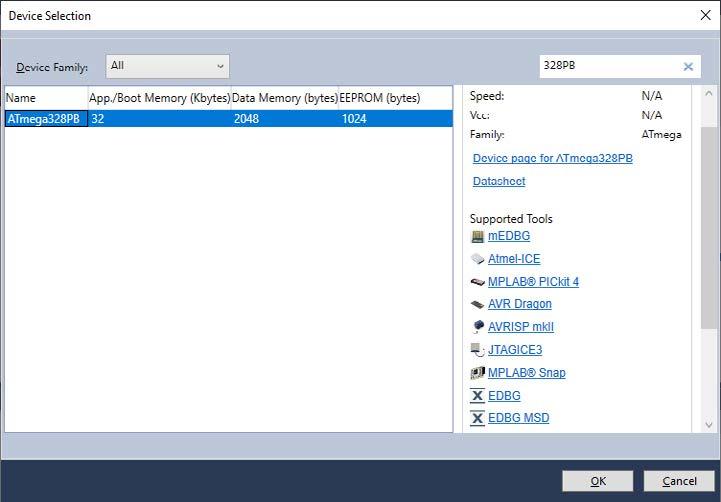Click the MPLAB PICkit 4 icon
Image resolution: width=721 pixels, height=502 pixels.
[477, 282]
